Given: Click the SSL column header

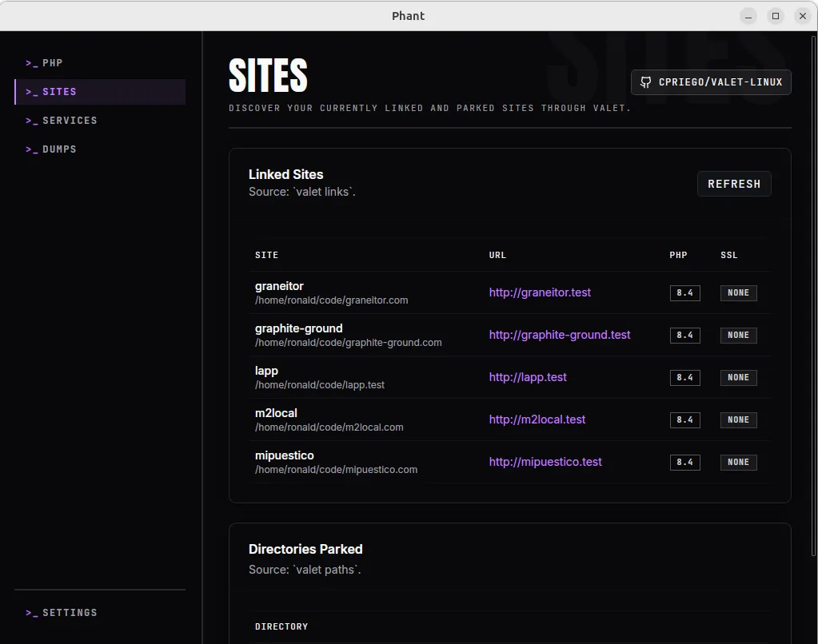Looking at the screenshot, I should pyautogui.click(x=728, y=255).
